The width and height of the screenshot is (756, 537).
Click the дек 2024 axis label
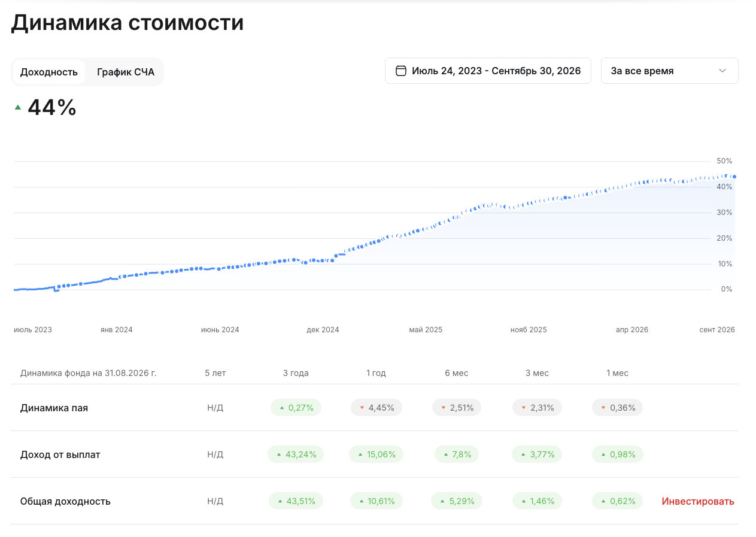[x=323, y=330]
